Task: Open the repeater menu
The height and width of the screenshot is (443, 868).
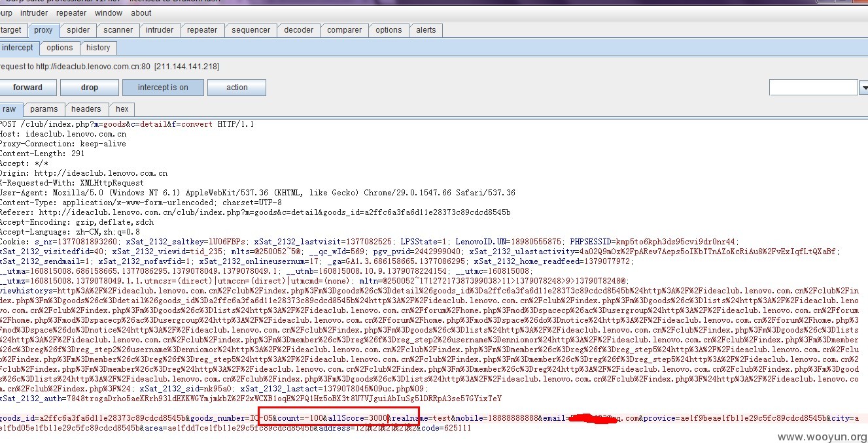Action: pyautogui.click(x=71, y=13)
